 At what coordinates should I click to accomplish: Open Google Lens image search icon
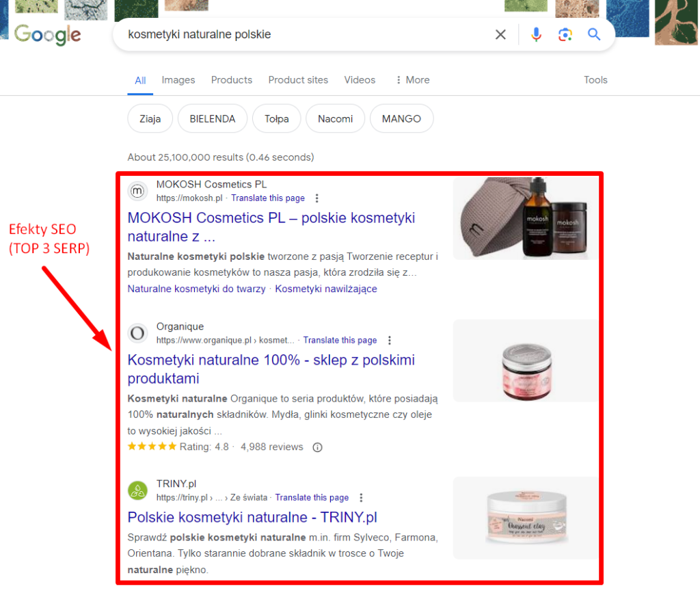tap(565, 34)
